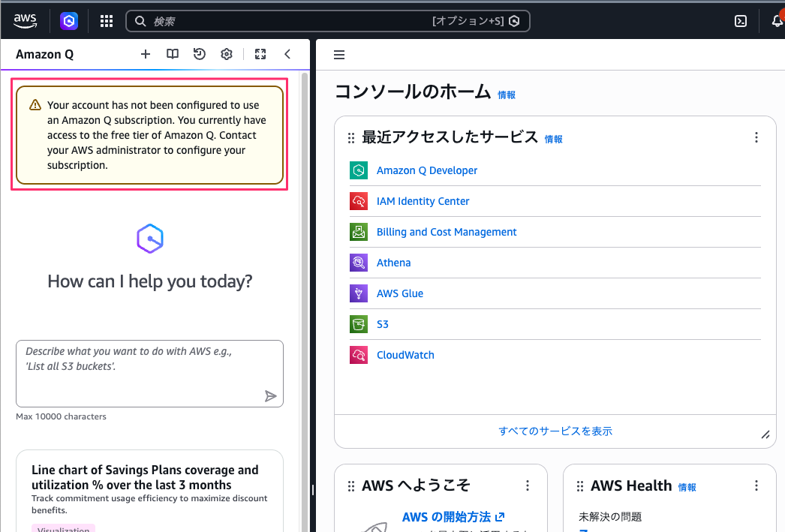Expand Amazon Q panel to fullscreen
The height and width of the screenshot is (532, 785).
click(260, 54)
